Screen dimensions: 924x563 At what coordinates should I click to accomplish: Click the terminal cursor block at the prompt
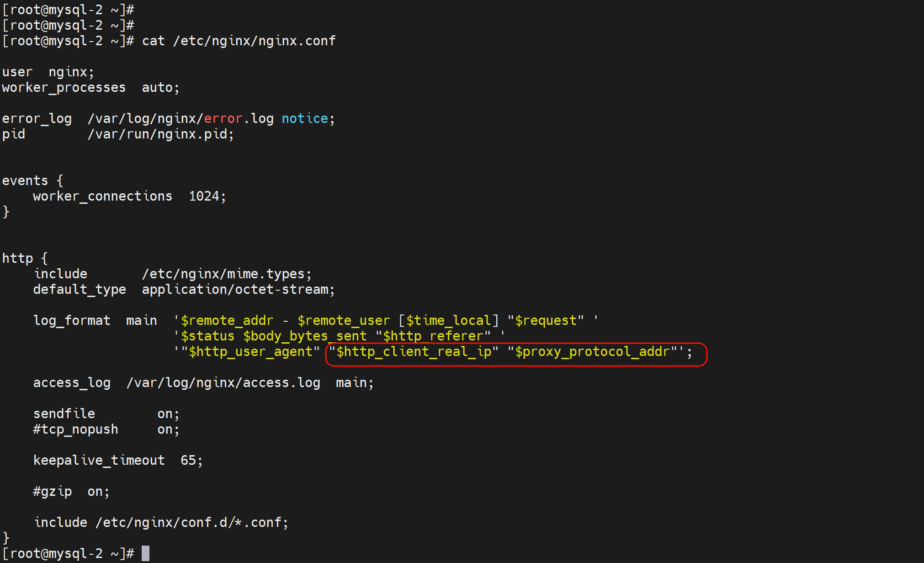(x=145, y=553)
